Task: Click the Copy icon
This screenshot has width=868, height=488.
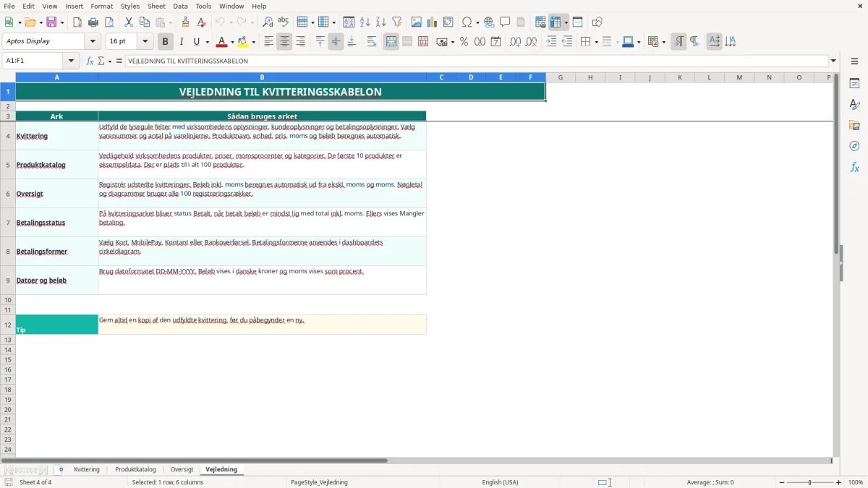Action: point(145,22)
